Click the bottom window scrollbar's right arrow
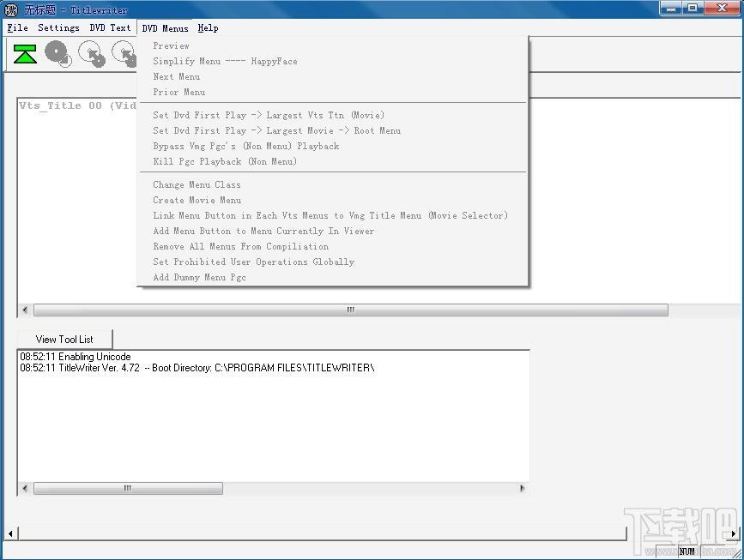The width and height of the screenshot is (744, 560). click(734, 533)
